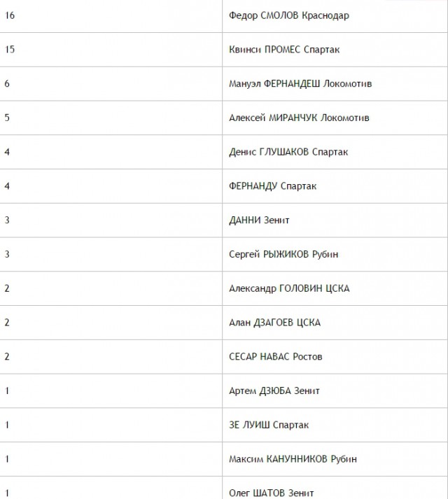Select Артем ДЗЮБА Зенит text
448x499 pixels.
pos(274,391)
